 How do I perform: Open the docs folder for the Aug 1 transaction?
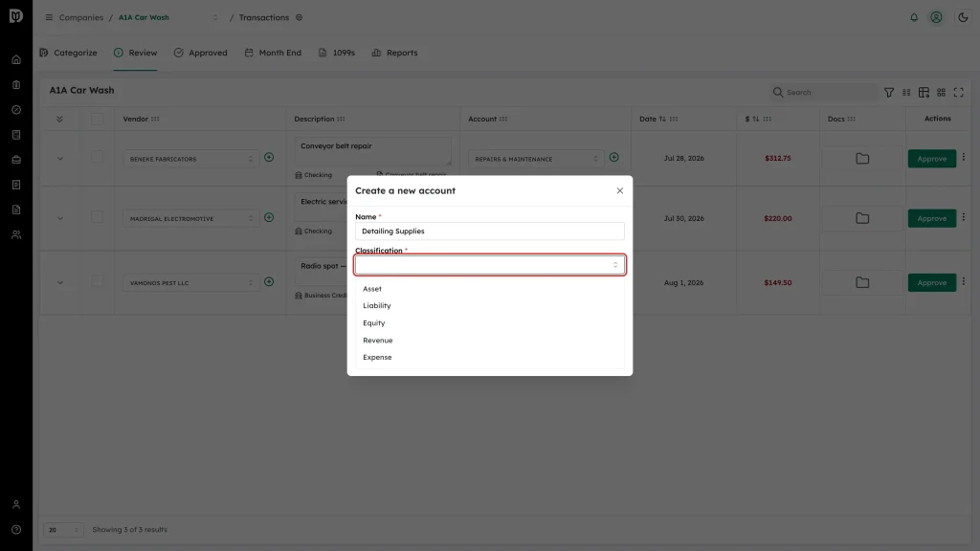(862, 283)
